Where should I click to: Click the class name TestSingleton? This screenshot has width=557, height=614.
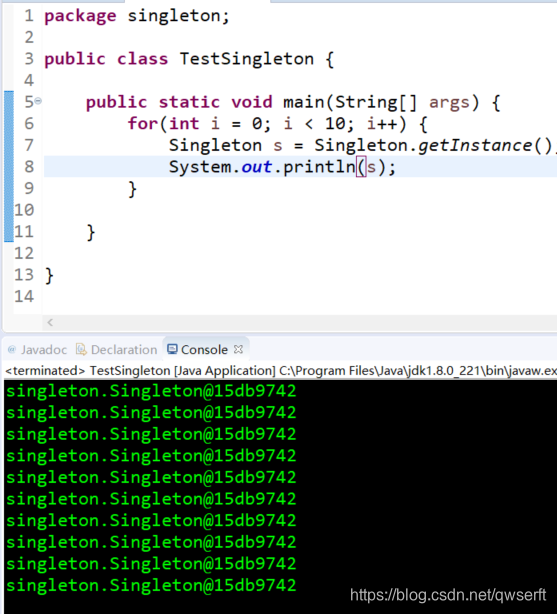pos(247,59)
